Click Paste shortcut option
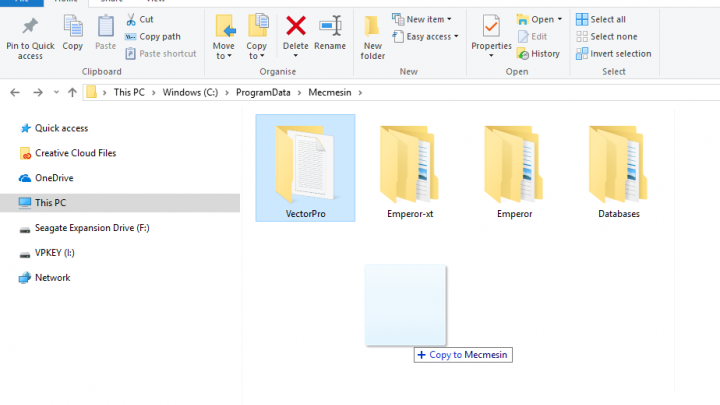This screenshot has height=405, width=720. tap(161, 54)
